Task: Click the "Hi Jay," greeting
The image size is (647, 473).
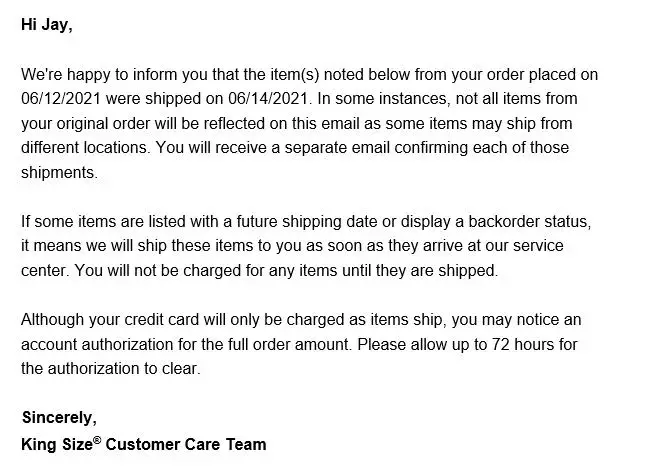Action: tap(47, 25)
